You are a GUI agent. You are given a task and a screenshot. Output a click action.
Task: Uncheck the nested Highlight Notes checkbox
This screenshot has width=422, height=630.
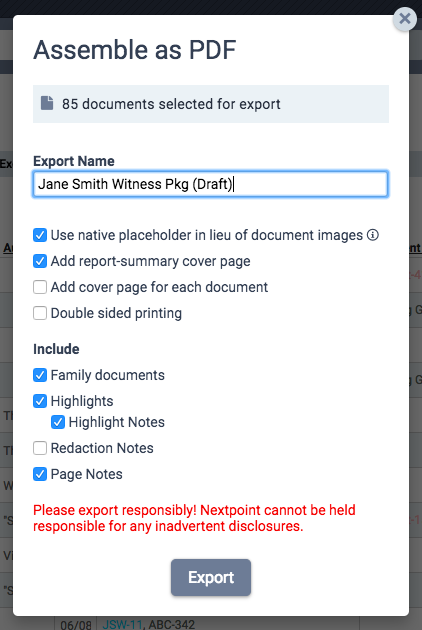58,422
